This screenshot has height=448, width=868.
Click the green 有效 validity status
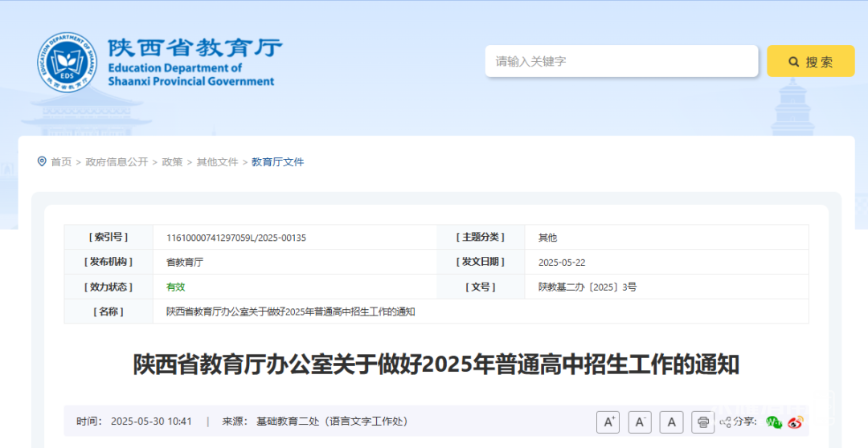(x=175, y=287)
